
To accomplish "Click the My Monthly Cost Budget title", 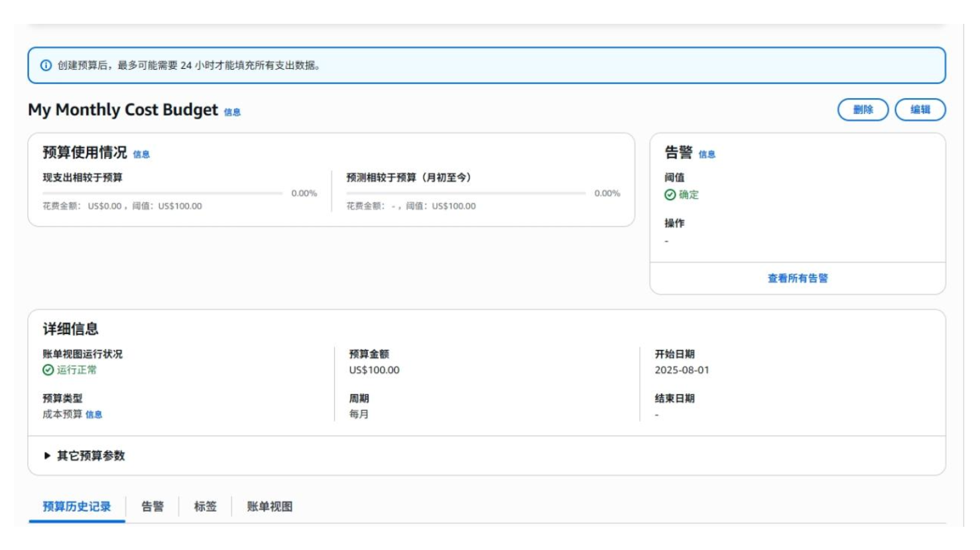I will (123, 110).
